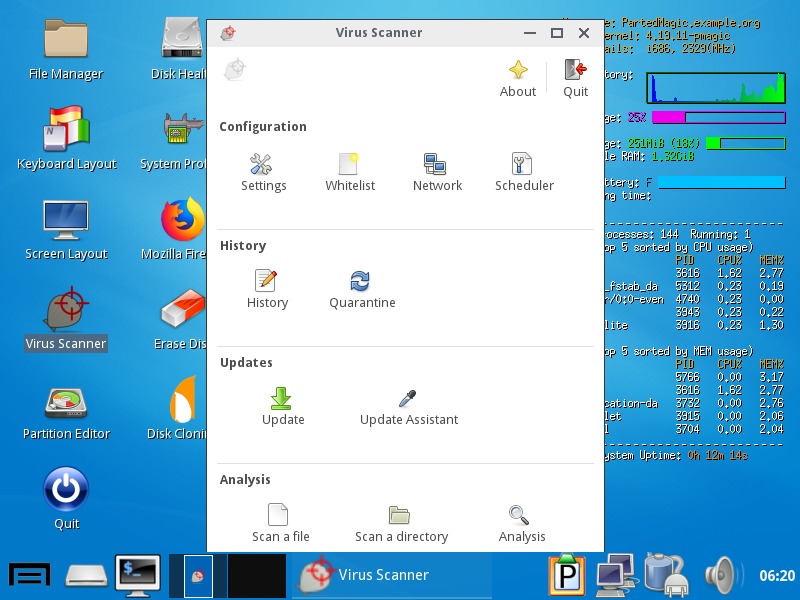800x600 pixels.
Task: Choose Scan a file
Action: pyautogui.click(x=280, y=517)
